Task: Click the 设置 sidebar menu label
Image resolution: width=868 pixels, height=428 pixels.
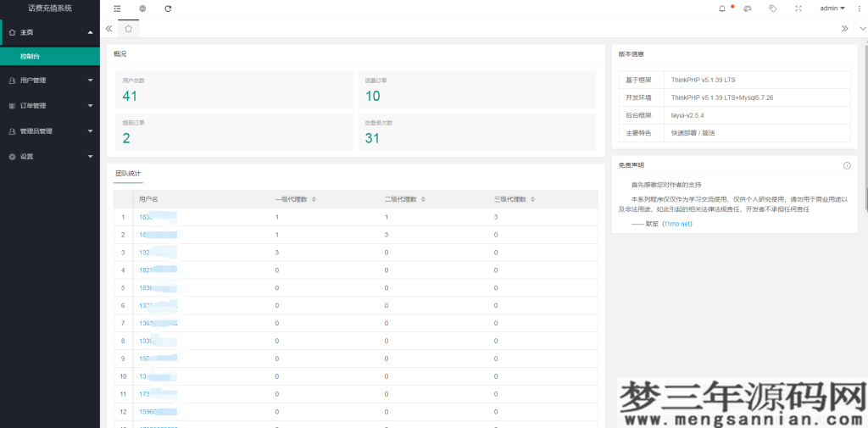Action: click(27, 157)
